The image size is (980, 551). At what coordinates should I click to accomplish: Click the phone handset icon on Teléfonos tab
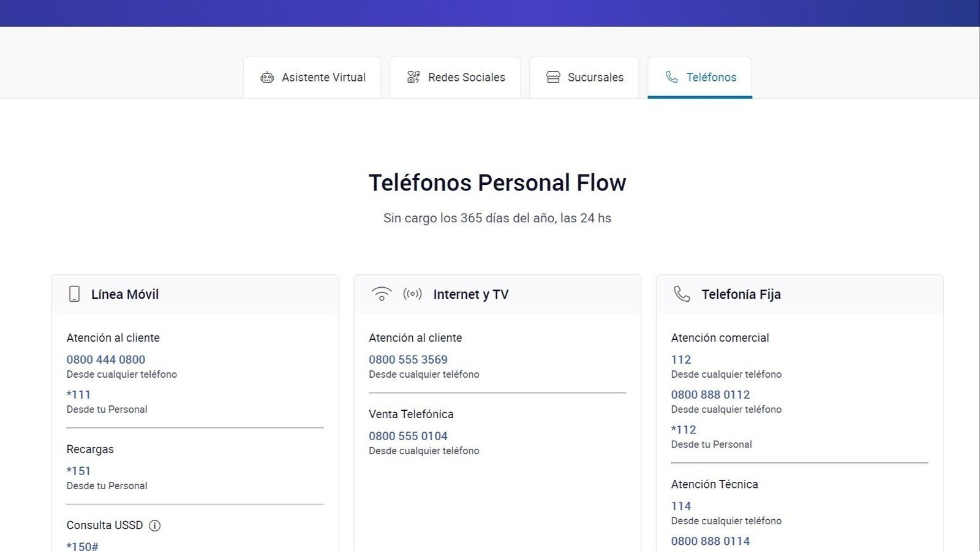[x=670, y=77]
